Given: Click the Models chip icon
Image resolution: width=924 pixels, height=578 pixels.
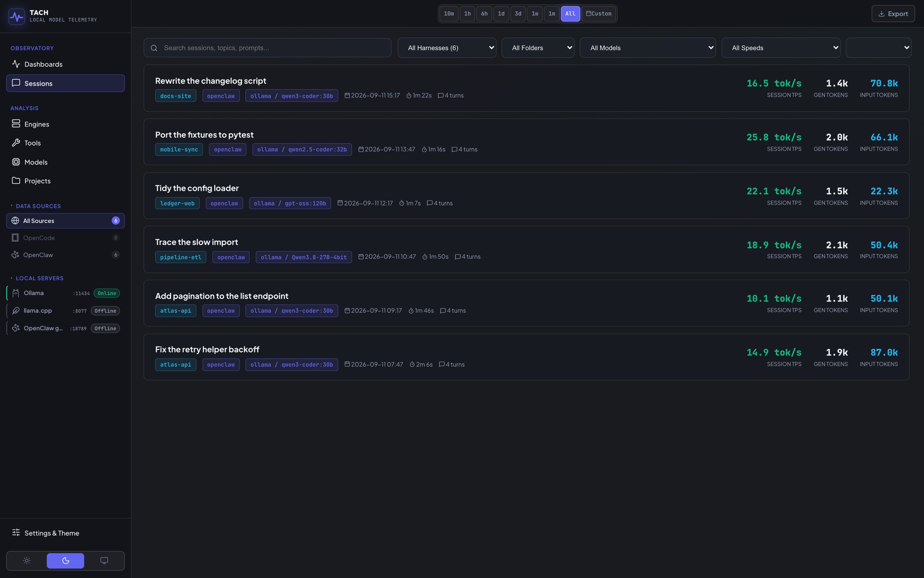Looking at the screenshot, I should (16, 162).
